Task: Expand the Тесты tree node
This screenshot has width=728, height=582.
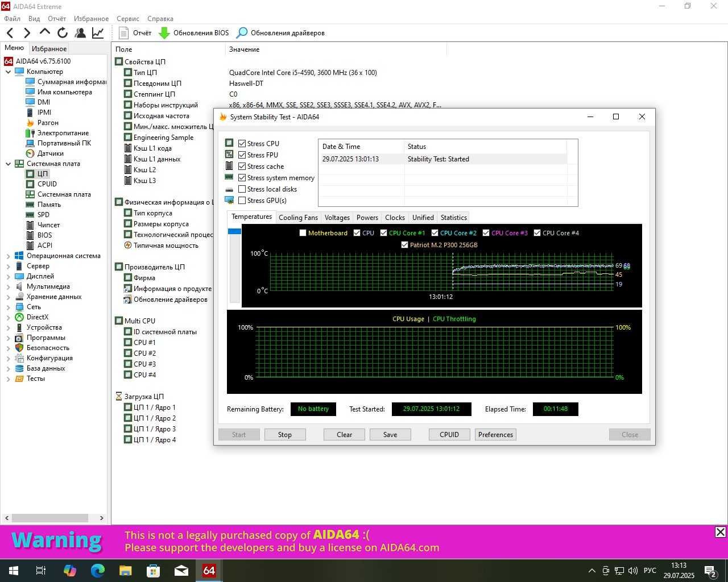Action: (x=8, y=379)
